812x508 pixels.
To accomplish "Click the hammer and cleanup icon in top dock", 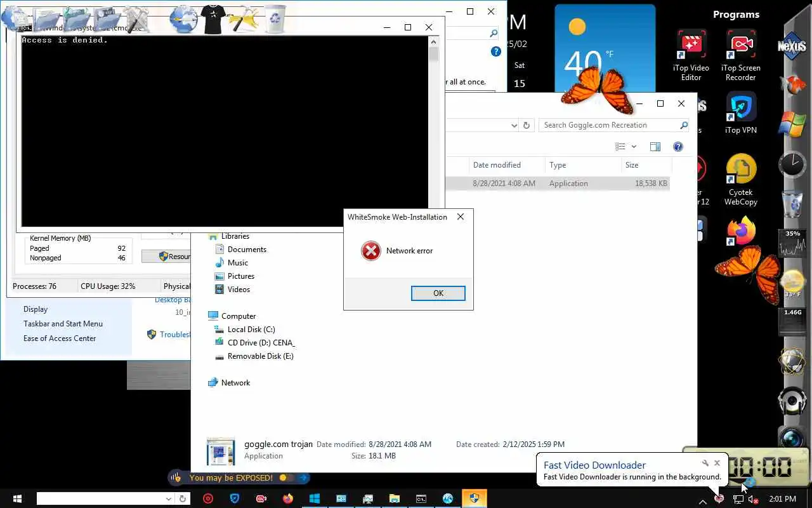I will (x=244, y=19).
